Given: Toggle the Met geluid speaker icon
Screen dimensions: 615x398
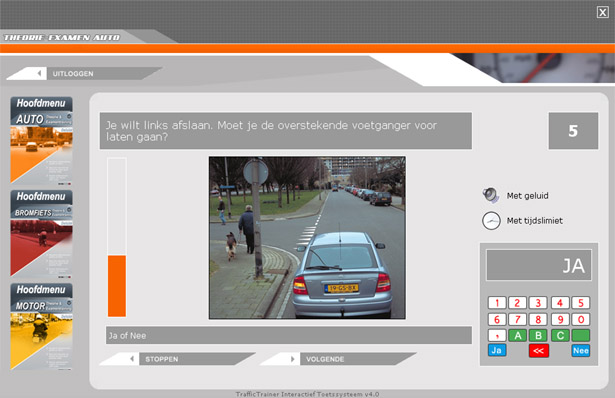Looking at the screenshot, I should [490, 195].
